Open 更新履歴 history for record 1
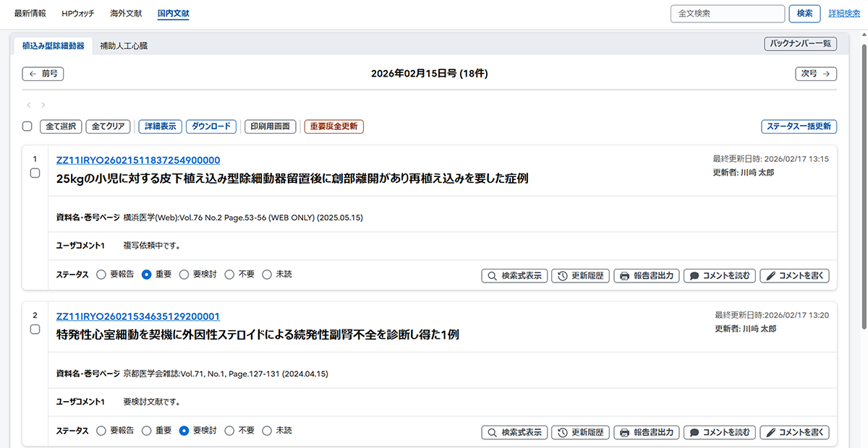Image resolution: width=868 pixels, height=448 pixels. point(580,276)
